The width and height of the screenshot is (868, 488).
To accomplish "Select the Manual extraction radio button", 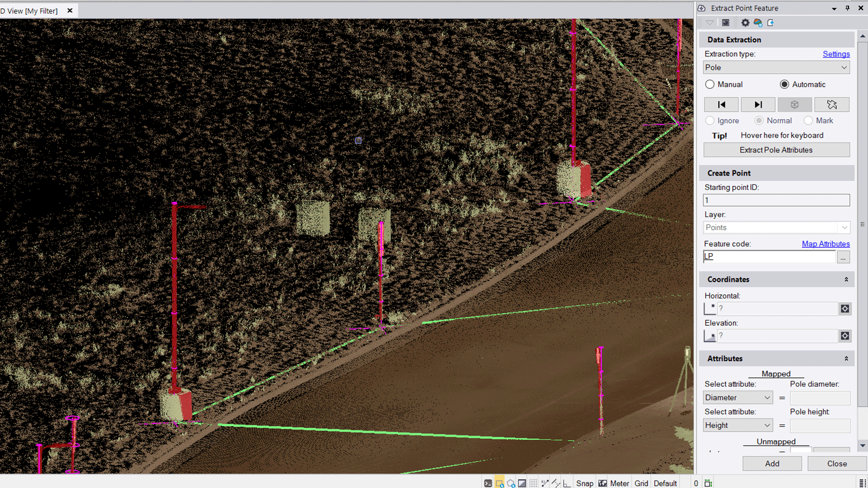I will coord(710,85).
